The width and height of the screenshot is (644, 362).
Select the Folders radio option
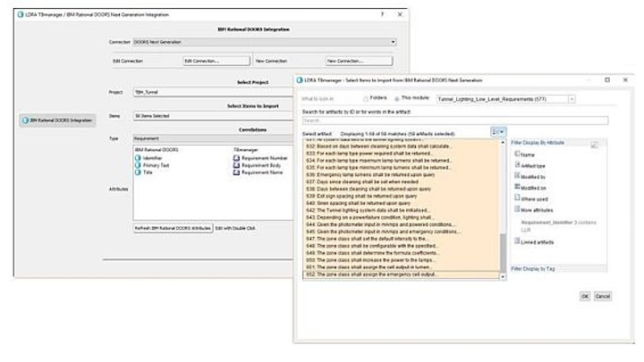coord(365,98)
